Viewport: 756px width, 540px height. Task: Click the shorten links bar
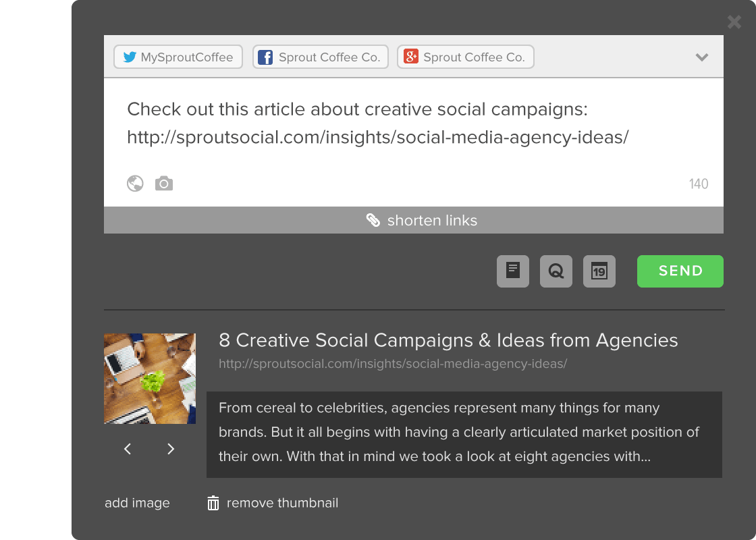coord(414,220)
